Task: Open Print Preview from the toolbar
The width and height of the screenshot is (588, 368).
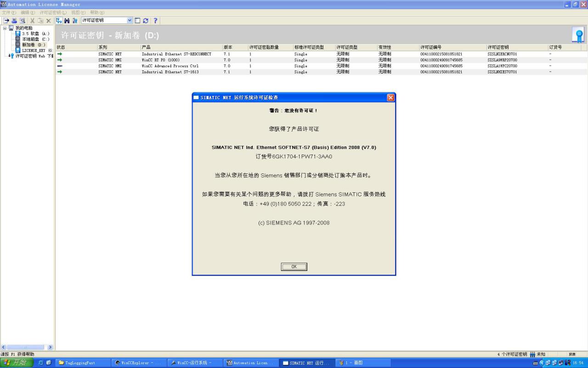Action: pyautogui.click(x=22, y=21)
